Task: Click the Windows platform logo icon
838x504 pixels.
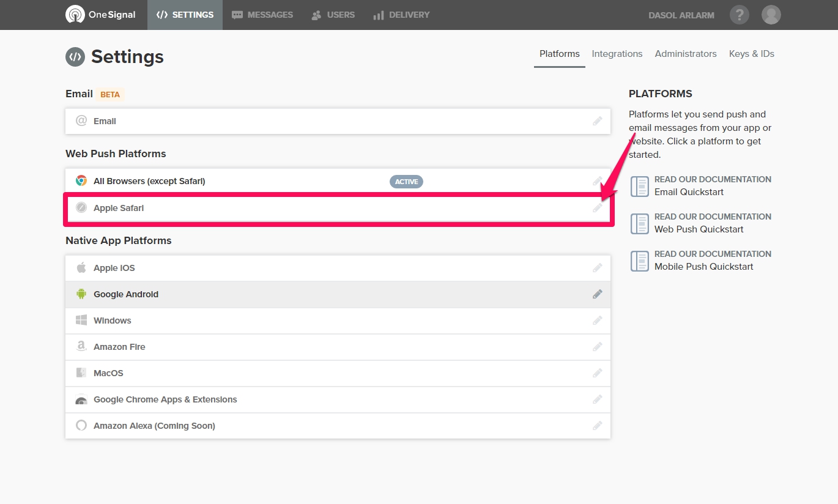Action: click(x=81, y=321)
